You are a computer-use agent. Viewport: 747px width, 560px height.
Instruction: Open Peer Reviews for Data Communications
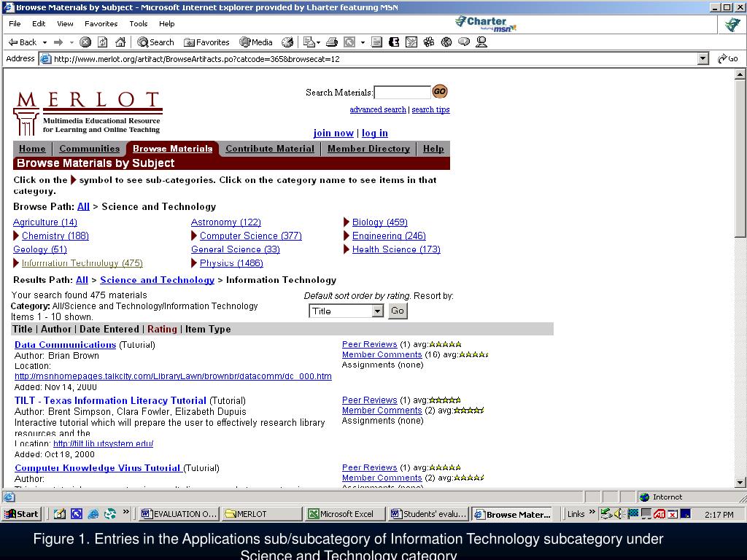[x=369, y=344]
